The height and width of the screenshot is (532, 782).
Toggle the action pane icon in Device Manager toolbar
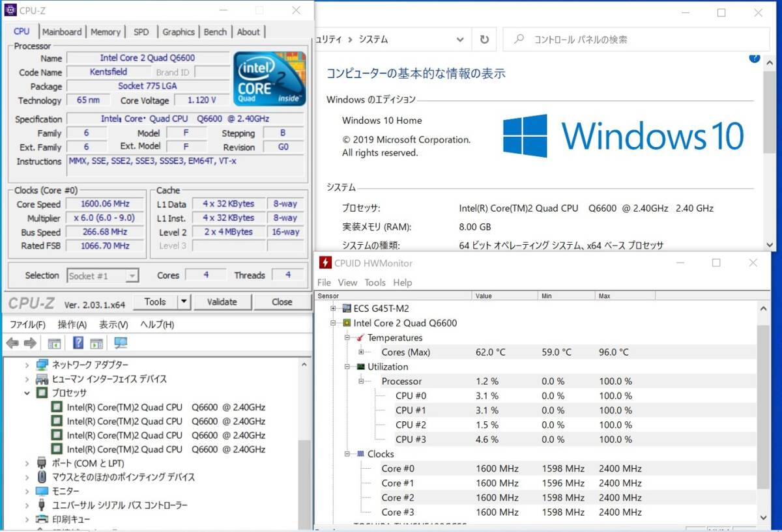pyautogui.click(x=96, y=343)
